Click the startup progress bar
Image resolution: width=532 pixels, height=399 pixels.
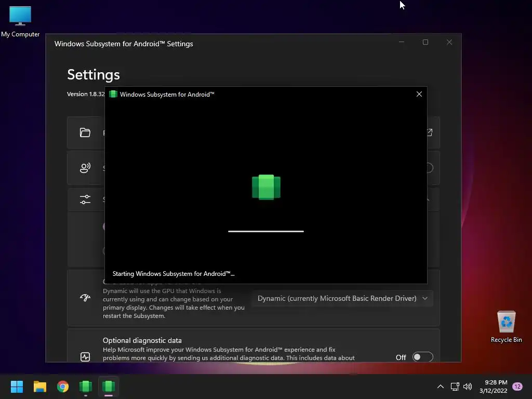266,231
